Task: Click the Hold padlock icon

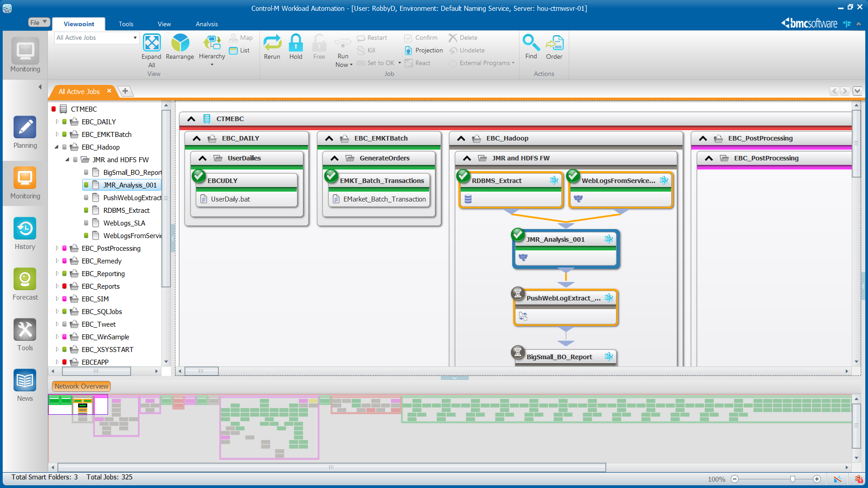Action: click(x=296, y=43)
